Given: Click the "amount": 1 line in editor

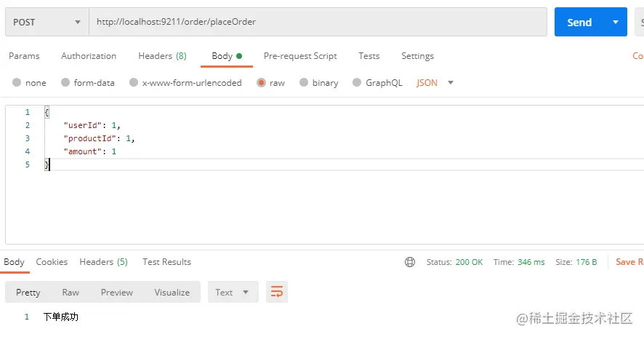Looking at the screenshot, I should click(90, 151).
